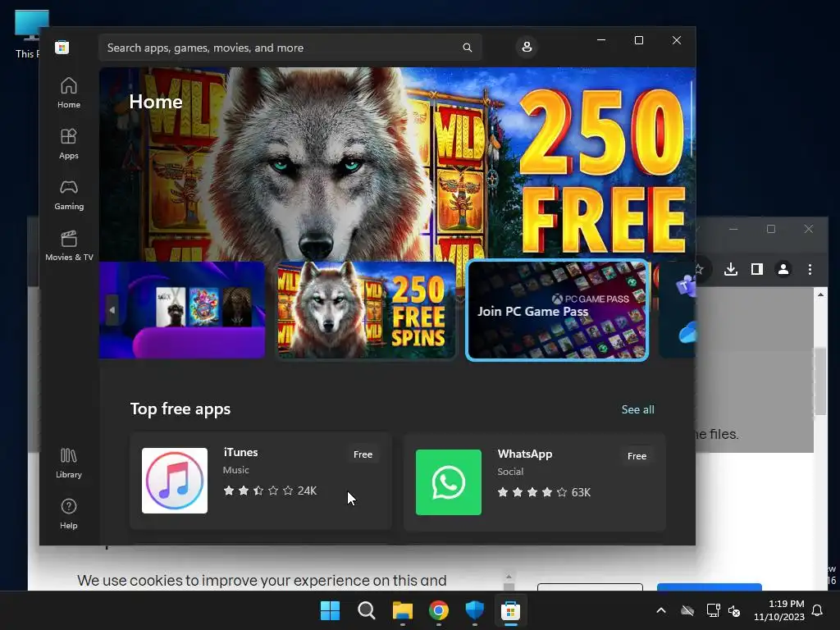Click the Music category under iTunes

click(x=235, y=470)
